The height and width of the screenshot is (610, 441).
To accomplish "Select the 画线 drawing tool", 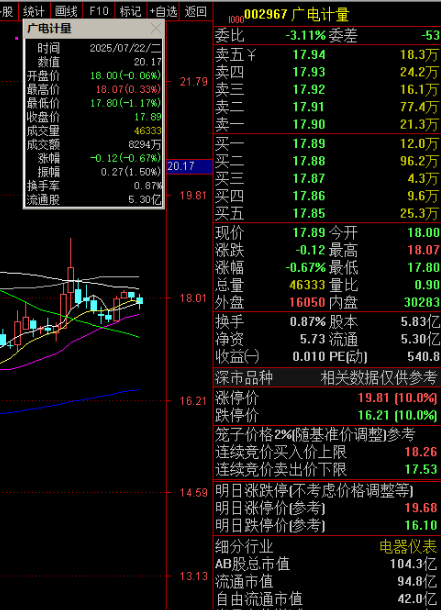I will 66,11.
